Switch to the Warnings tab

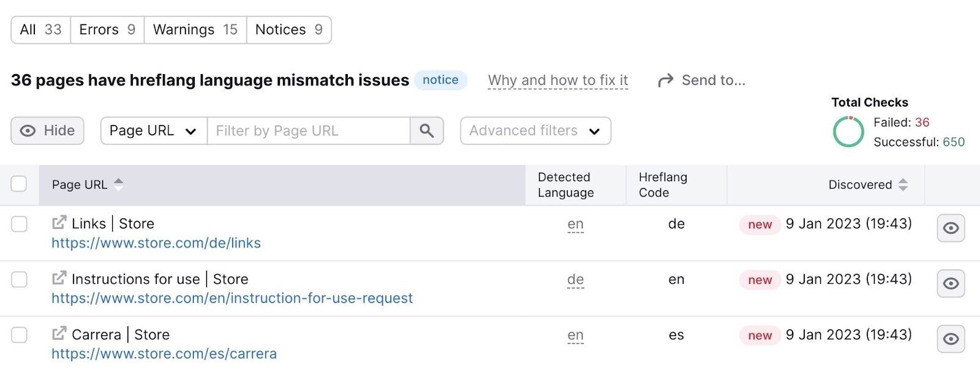(x=195, y=30)
